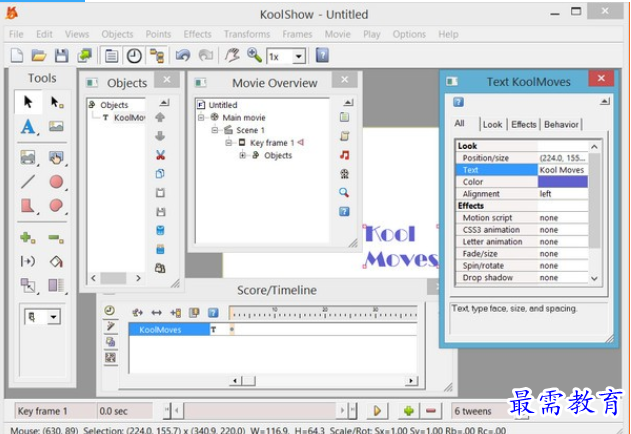Collapse the Key frame 1 node

229,143
